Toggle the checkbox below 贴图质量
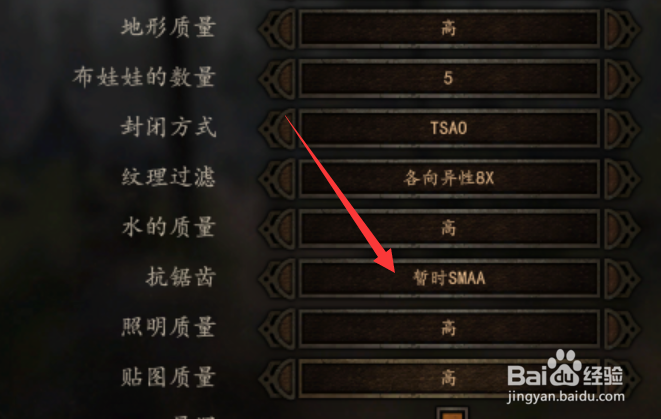Image resolution: width=661 pixels, height=419 pixels. tap(452, 413)
